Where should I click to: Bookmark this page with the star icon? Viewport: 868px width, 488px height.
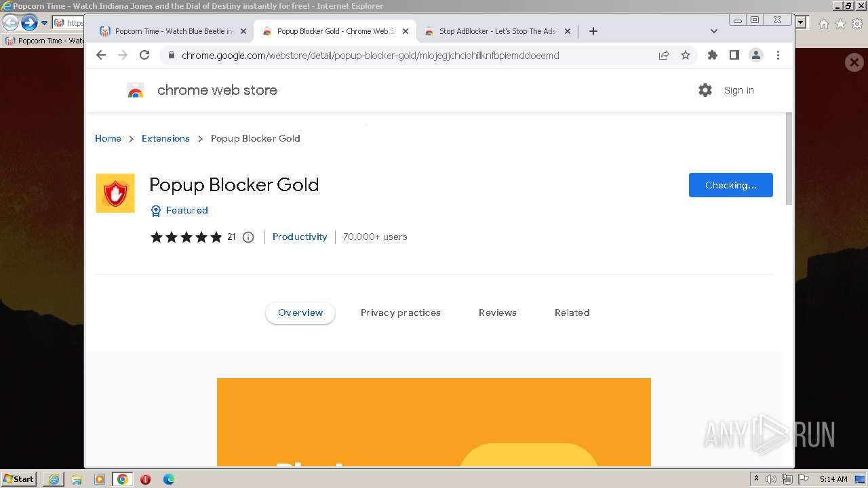pyautogui.click(x=686, y=56)
